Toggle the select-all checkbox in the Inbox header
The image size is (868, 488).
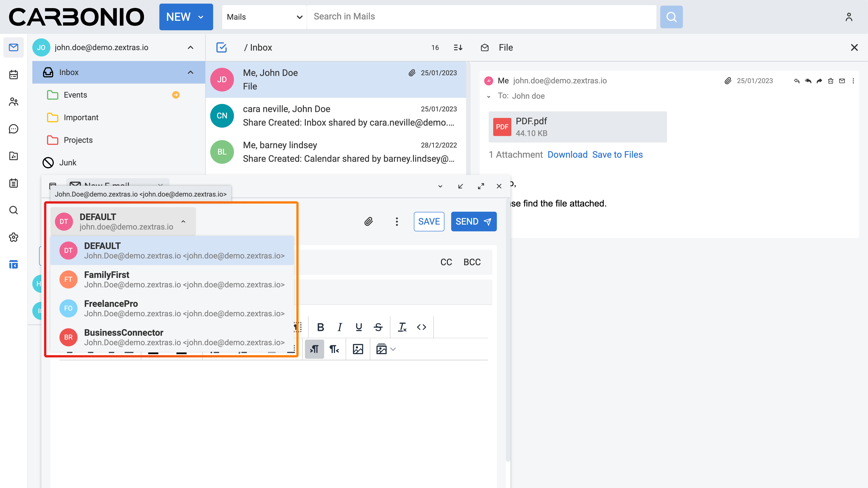pos(221,47)
